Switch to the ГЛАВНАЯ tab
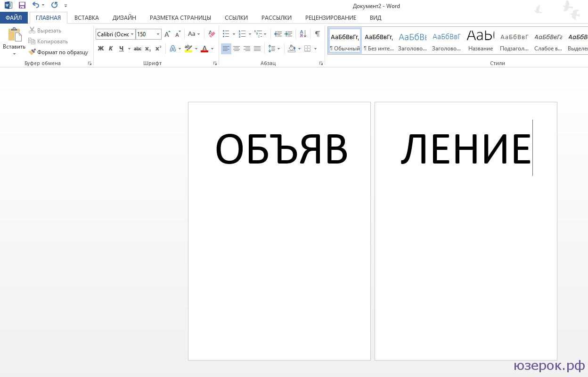The width and height of the screenshot is (588, 377). tap(48, 18)
